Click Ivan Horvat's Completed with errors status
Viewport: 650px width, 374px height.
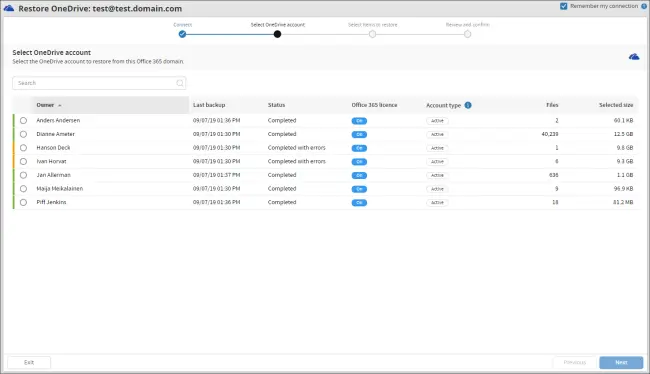(x=296, y=162)
